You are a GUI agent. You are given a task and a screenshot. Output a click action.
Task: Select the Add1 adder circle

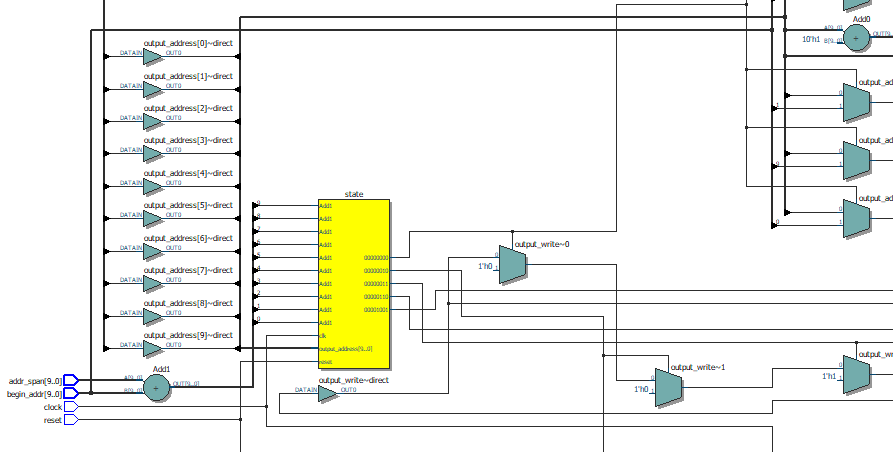(155, 388)
